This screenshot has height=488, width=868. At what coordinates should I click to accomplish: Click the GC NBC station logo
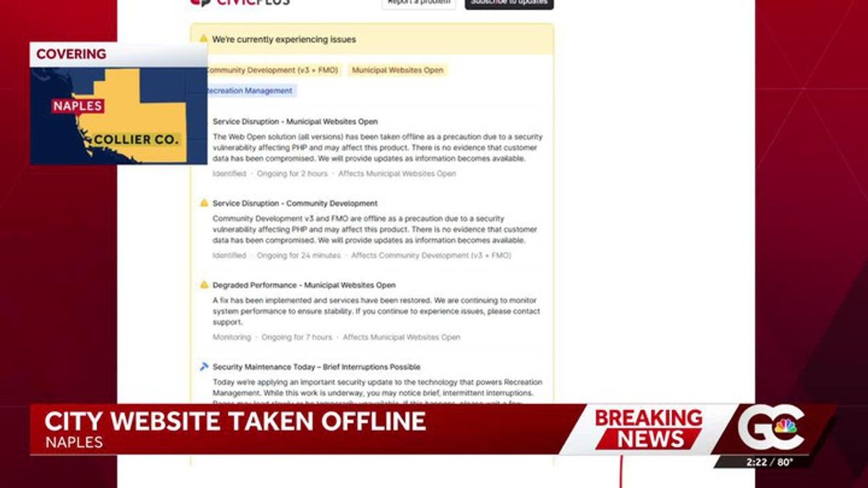coord(771,427)
